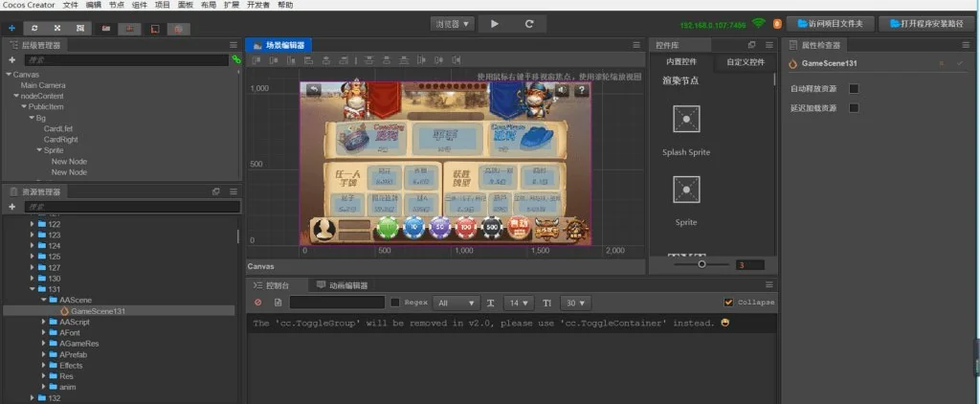Toggle the Regex checkbox in console
980x404 pixels.
coord(394,303)
